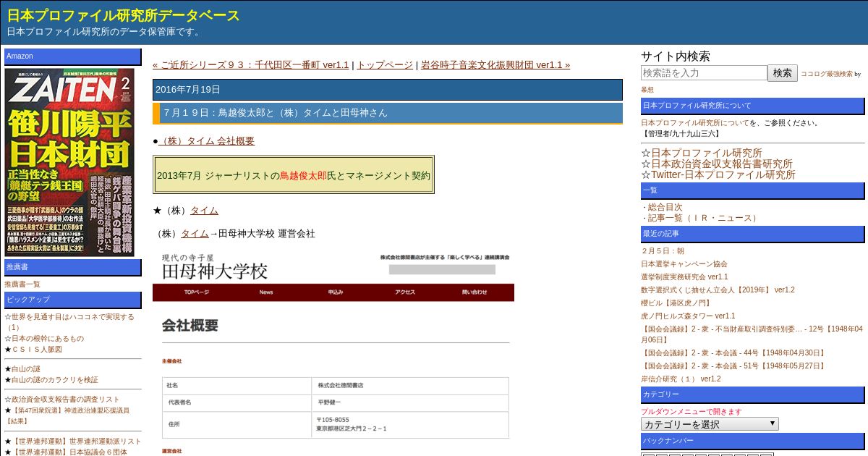868x456 pixels.
Task: Click the 田母神大学校 company overview screenshot
Action: click(333, 352)
